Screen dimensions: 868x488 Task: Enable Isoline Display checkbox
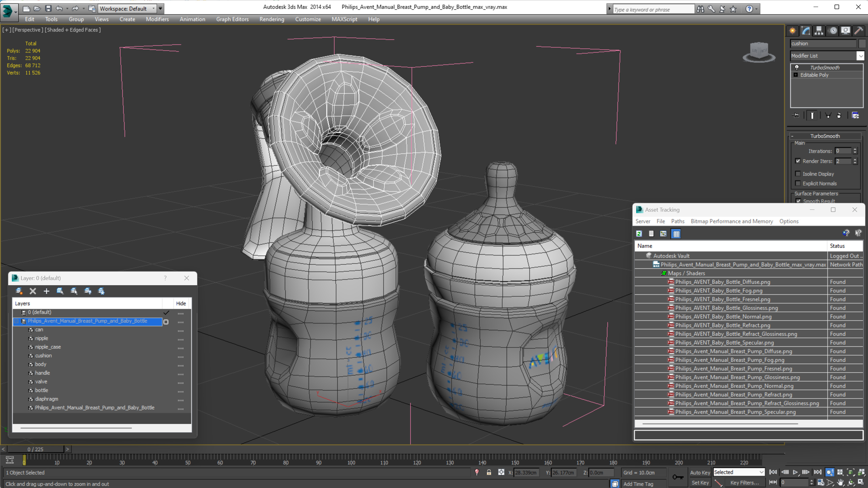coord(798,174)
